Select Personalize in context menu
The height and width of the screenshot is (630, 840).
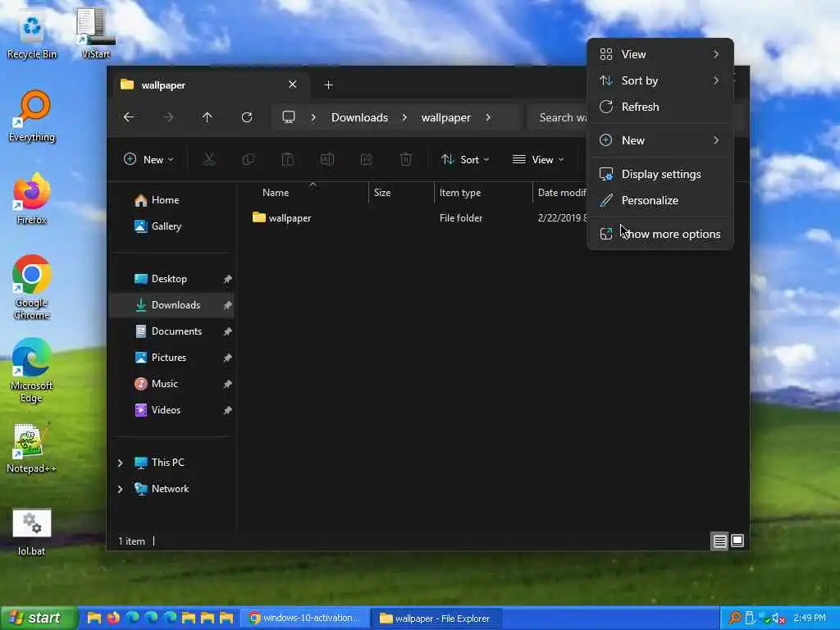pos(660,200)
